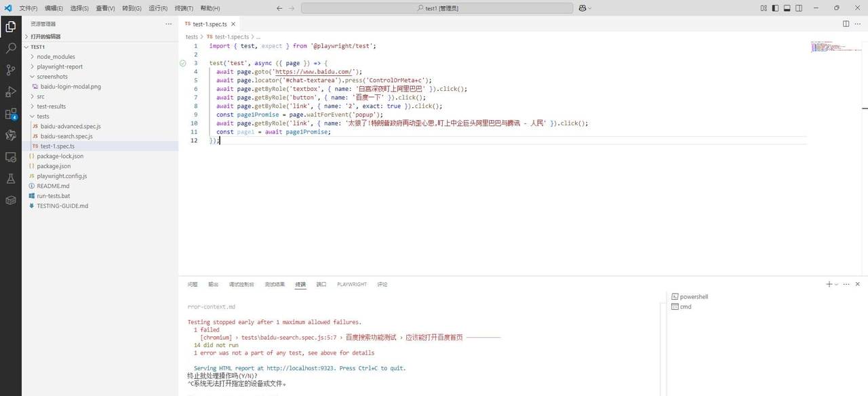Image resolution: width=868 pixels, height=396 pixels.
Task: Open http://localhost:9323 link in terminal
Action: tap(302, 368)
